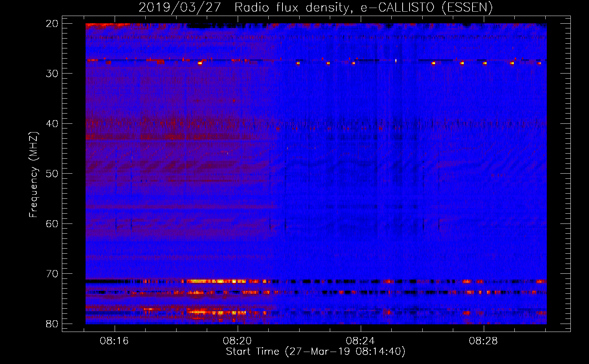Click the 70 MHz frequency tick label
Viewport: 589px width, 364px height.
tap(52, 274)
